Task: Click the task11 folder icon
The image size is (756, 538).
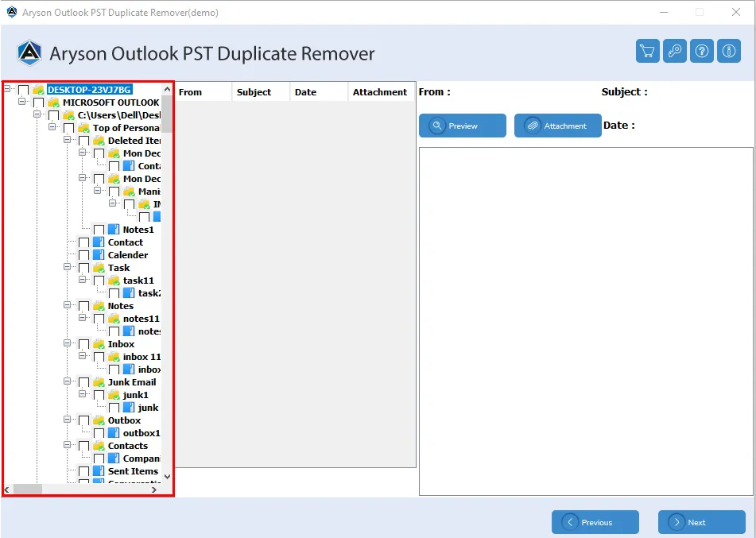Action: pos(114,280)
